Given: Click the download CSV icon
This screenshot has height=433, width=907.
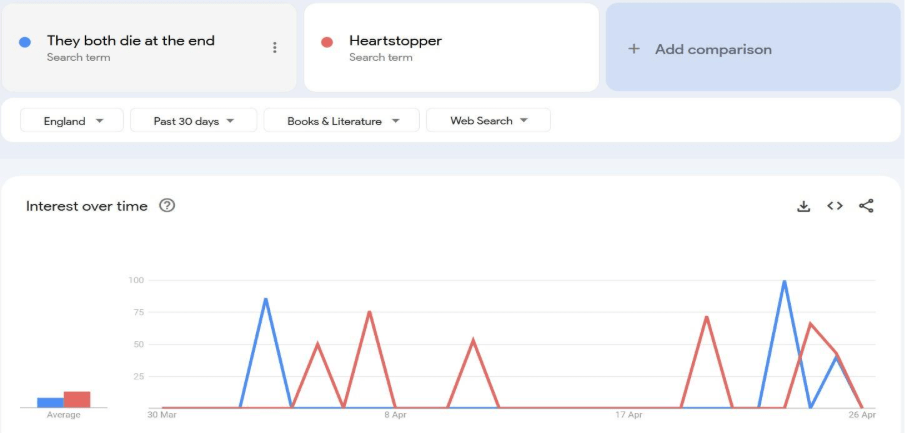Looking at the screenshot, I should [x=803, y=206].
